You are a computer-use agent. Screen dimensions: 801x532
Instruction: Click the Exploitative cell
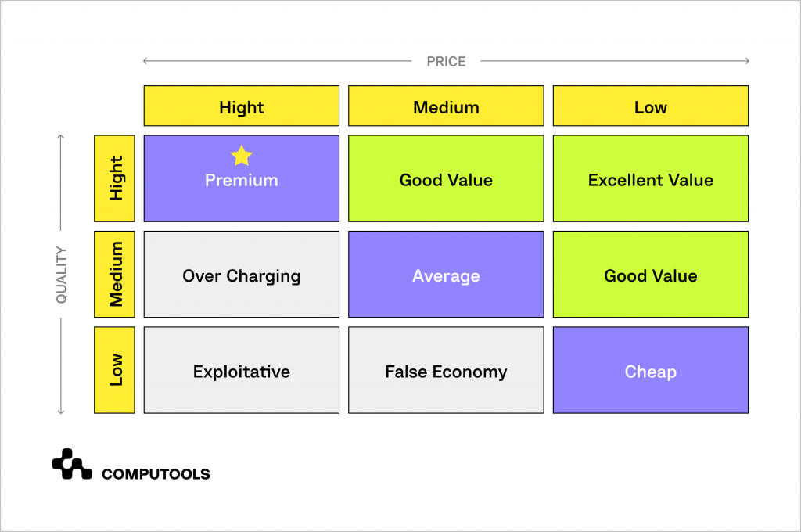(x=242, y=371)
